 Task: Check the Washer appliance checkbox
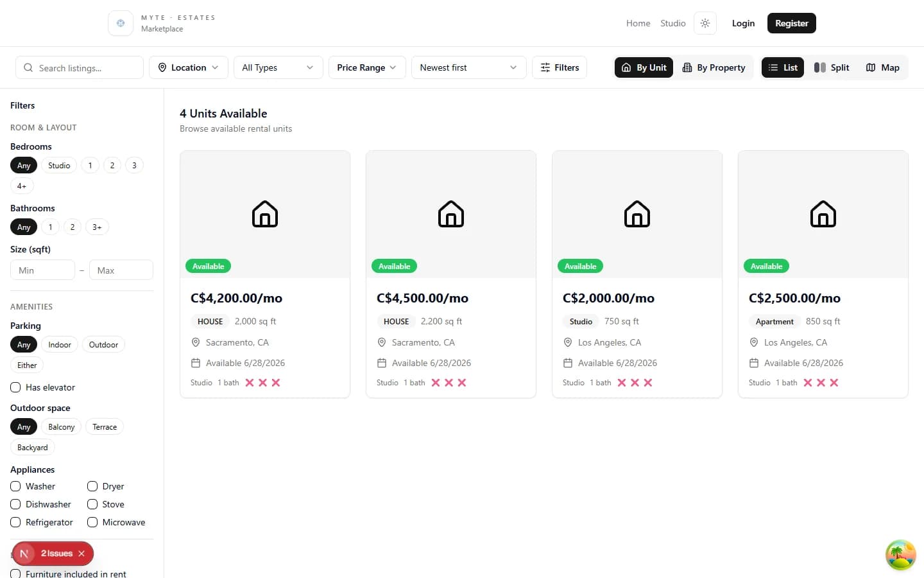[x=15, y=486]
